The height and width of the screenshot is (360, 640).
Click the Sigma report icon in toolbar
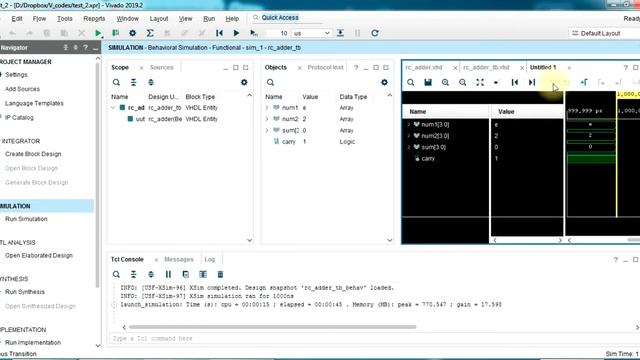[x=150, y=33]
